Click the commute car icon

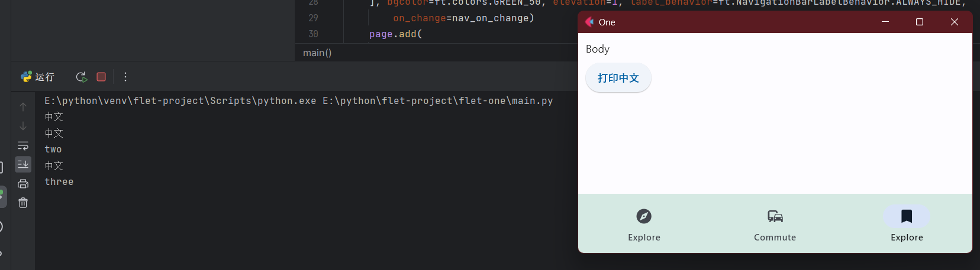775,216
